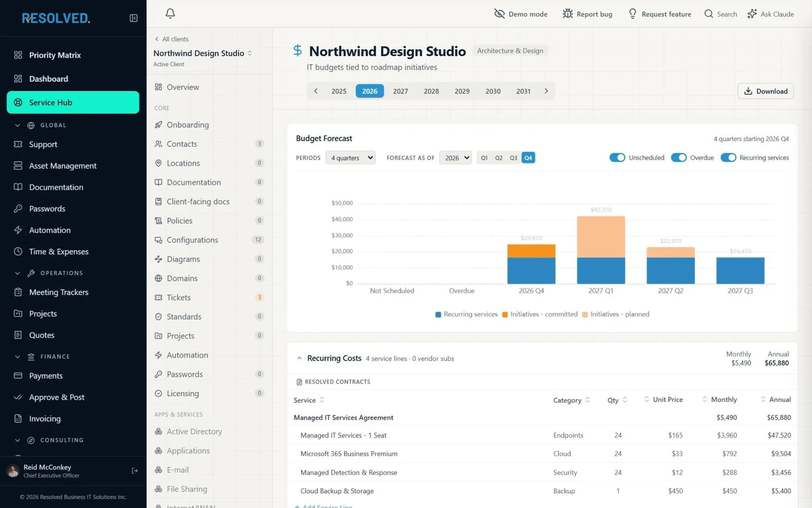The image size is (812, 508).
Task: Open the Periods '4 quarters' dropdown
Action: [351, 158]
